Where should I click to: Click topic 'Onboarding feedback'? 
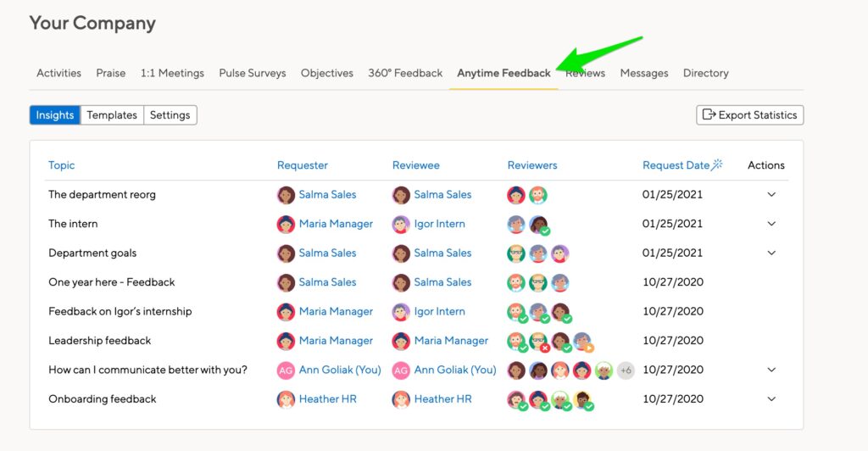click(103, 399)
